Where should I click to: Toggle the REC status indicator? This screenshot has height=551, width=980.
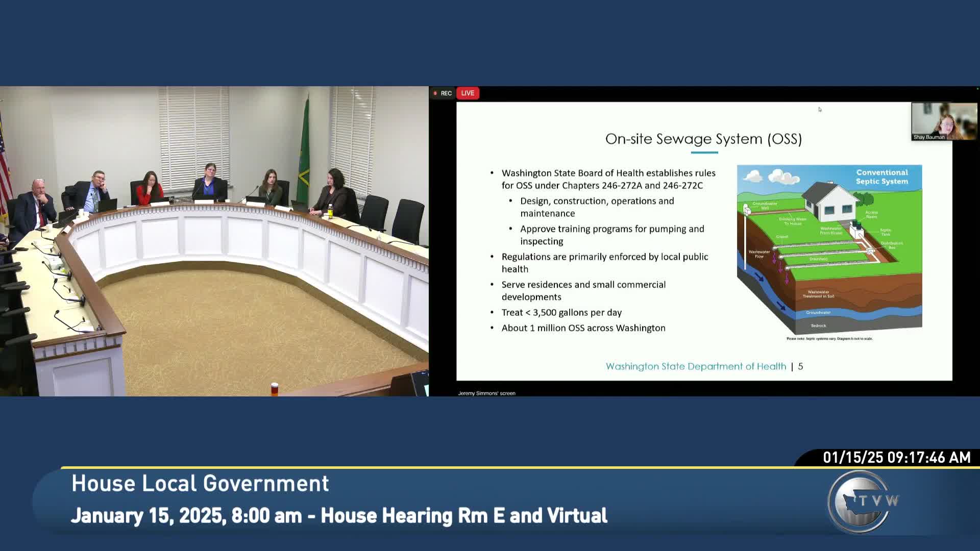click(442, 93)
